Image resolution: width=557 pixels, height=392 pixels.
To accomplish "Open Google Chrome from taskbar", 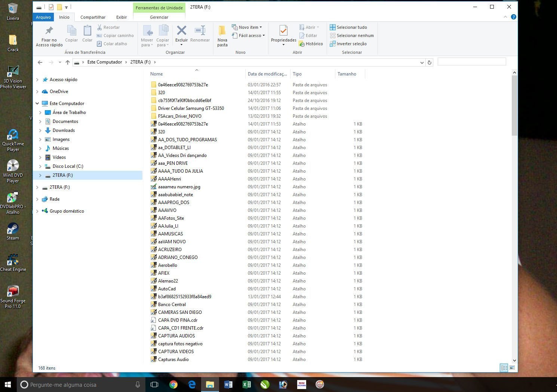I will point(173,385).
